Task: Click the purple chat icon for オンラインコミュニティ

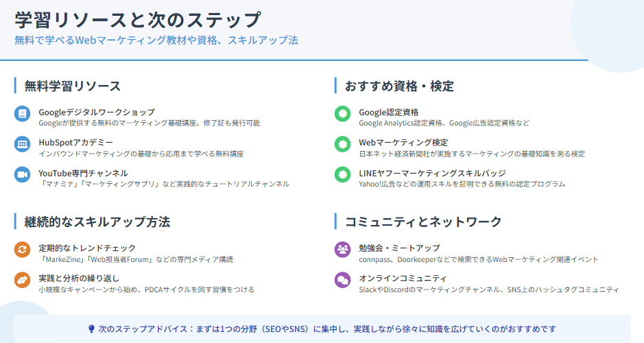Action: 342,280
